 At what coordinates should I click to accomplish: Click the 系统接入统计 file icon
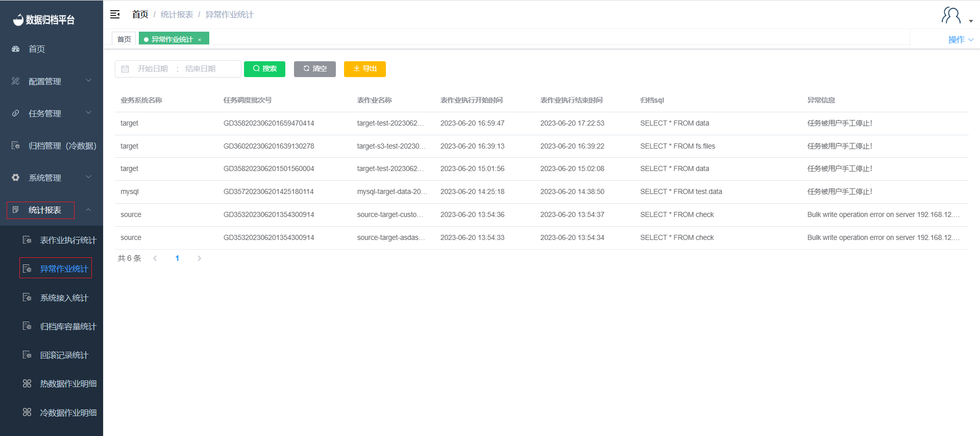coord(27,298)
